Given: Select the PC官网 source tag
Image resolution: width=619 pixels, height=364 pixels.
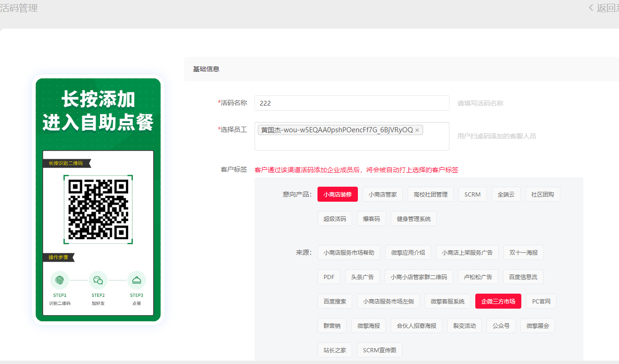Looking at the screenshot, I should pyautogui.click(x=541, y=301).
